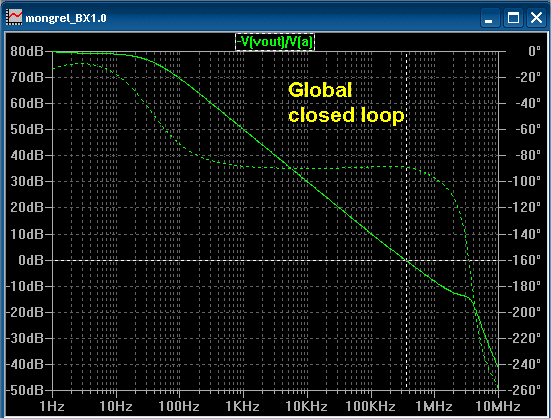Image resolution: width=551 pixels, height=419 pixels.
Task: Click the 60dB left axis label
Action: tap(27, 103)
